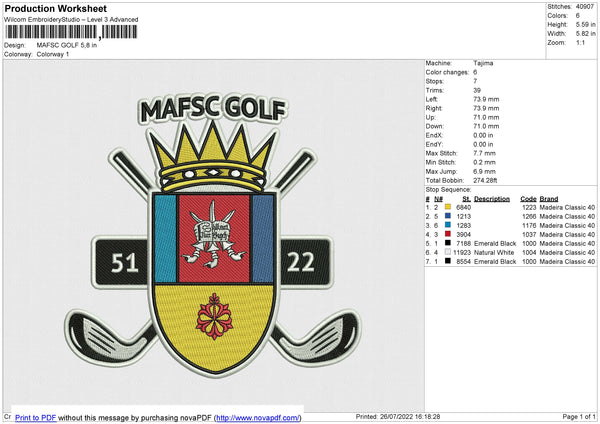
Task: Click the 'Code' column header
Action: 528,199
